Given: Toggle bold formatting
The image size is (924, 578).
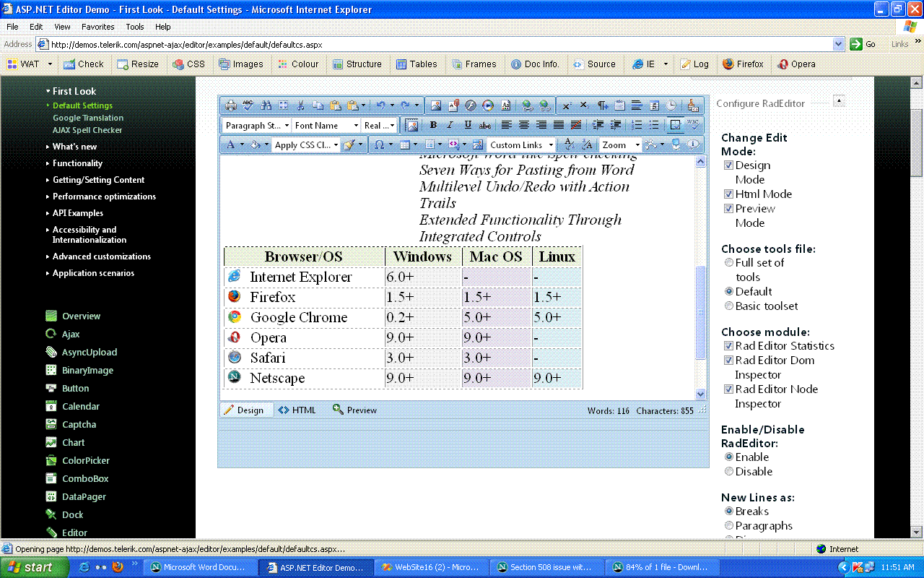Looking at the screenshot, I should (433, 125).
